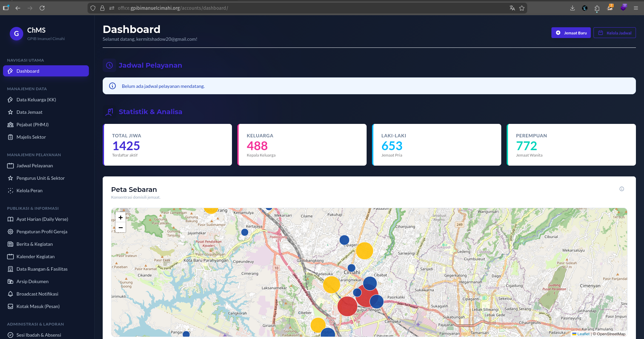Click the Kelola Jadwal button
The width and height of the screenshot is (644, 339).
[614, 33]
